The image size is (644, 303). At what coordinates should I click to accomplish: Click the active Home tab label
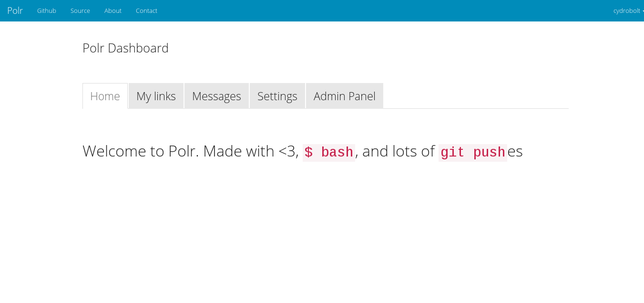(x=105, y=96)
